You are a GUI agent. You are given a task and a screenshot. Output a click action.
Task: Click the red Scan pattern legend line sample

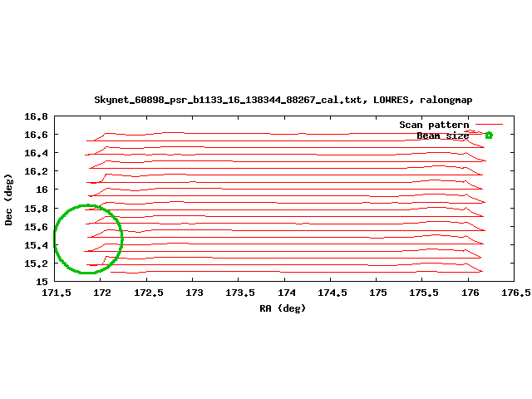click(x=489, y=125)
